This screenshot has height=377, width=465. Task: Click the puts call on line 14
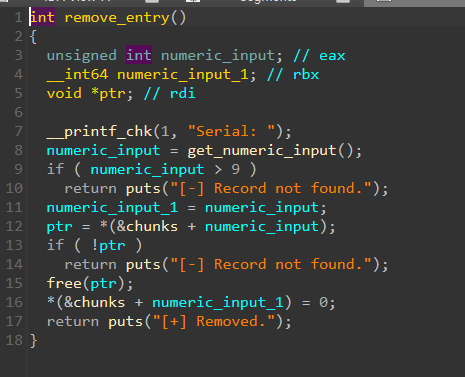click(x=143, y=264)
